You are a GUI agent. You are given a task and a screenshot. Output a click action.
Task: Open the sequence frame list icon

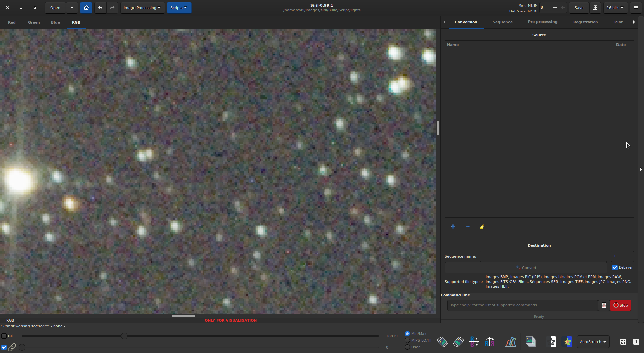pos(530,342)
